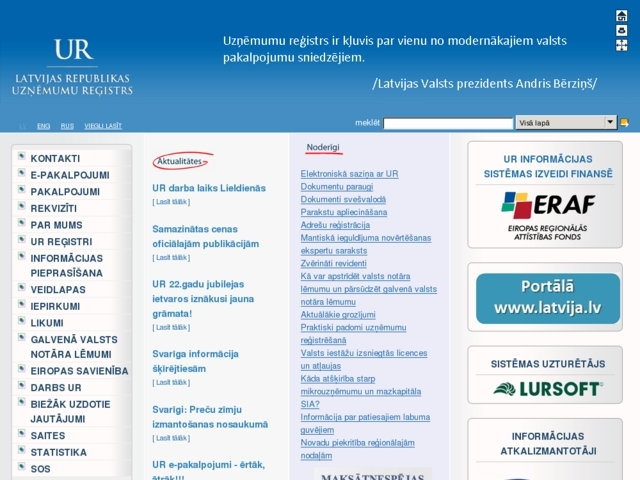640x480 pixels.
Task: Click the home icon in top right corner
Action: 621,16
